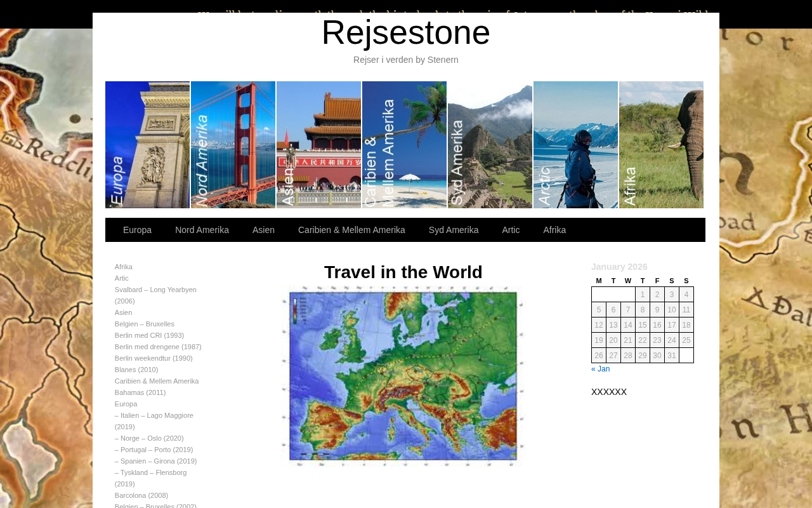Open the Asien menu item

click(x=263, y=230)
